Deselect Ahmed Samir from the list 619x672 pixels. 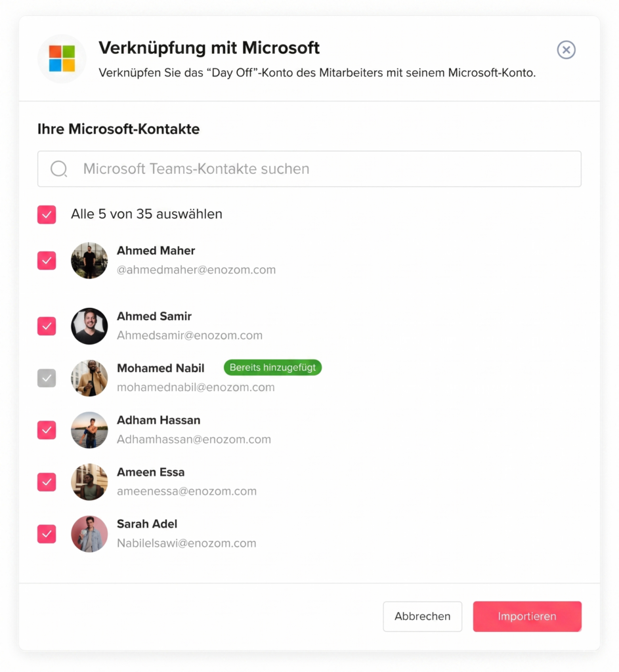click(47, 326)
